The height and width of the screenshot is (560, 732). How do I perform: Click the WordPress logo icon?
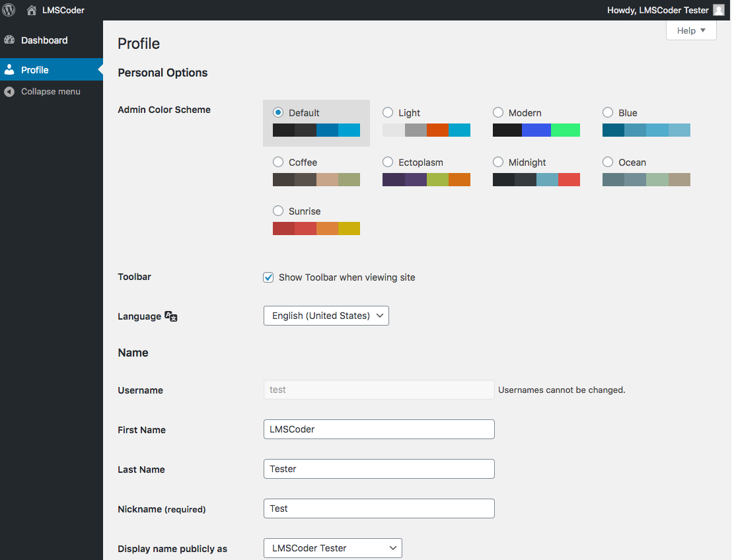tap(8, 10)
